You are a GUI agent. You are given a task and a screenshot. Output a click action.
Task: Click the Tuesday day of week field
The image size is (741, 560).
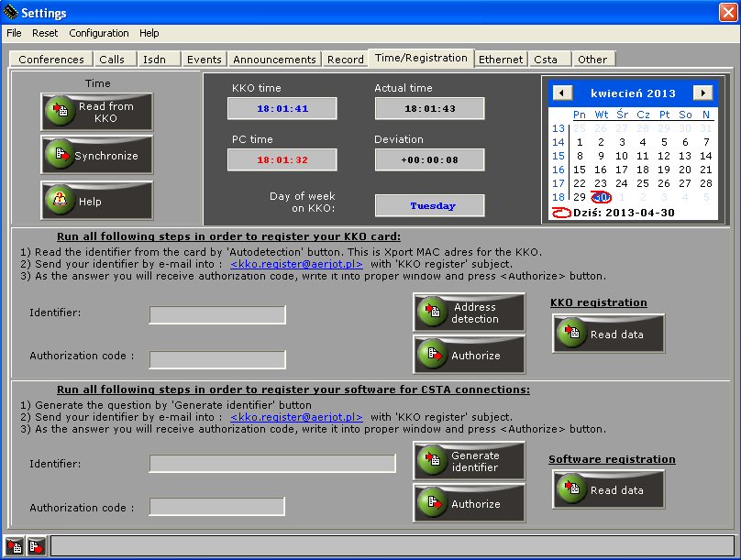429,206
